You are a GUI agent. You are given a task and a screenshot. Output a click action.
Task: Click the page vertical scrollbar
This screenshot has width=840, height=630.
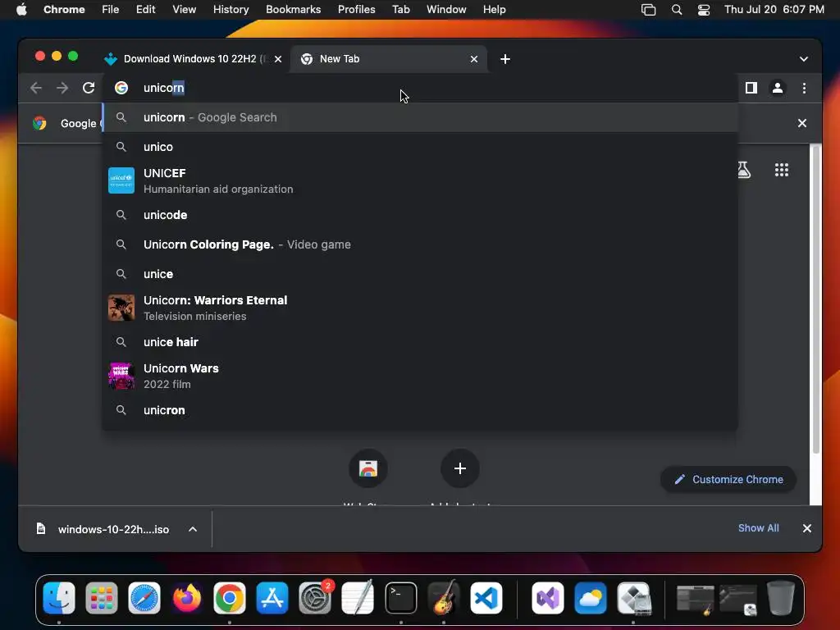816,300
